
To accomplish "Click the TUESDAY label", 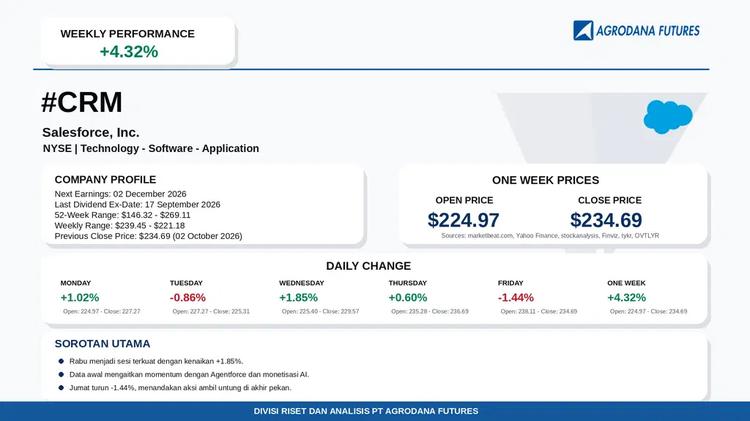I will 186,283.
